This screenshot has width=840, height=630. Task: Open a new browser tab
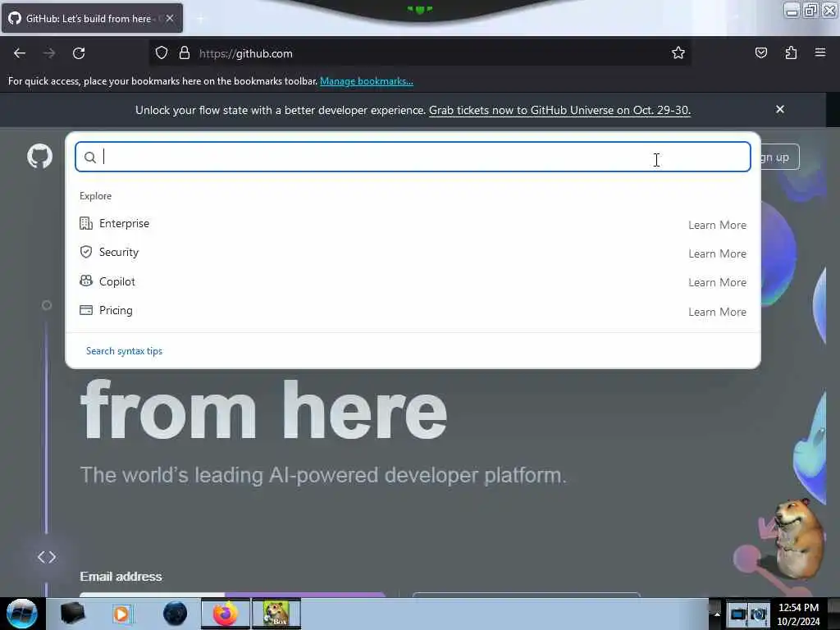(200, 19)
